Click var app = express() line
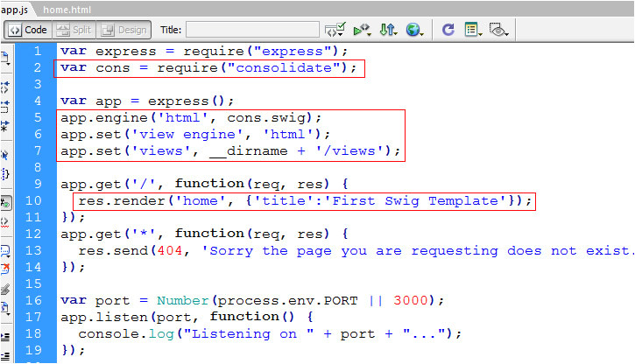Image resolution: width=635 pixels, height=364 pixels. point(147,101)
